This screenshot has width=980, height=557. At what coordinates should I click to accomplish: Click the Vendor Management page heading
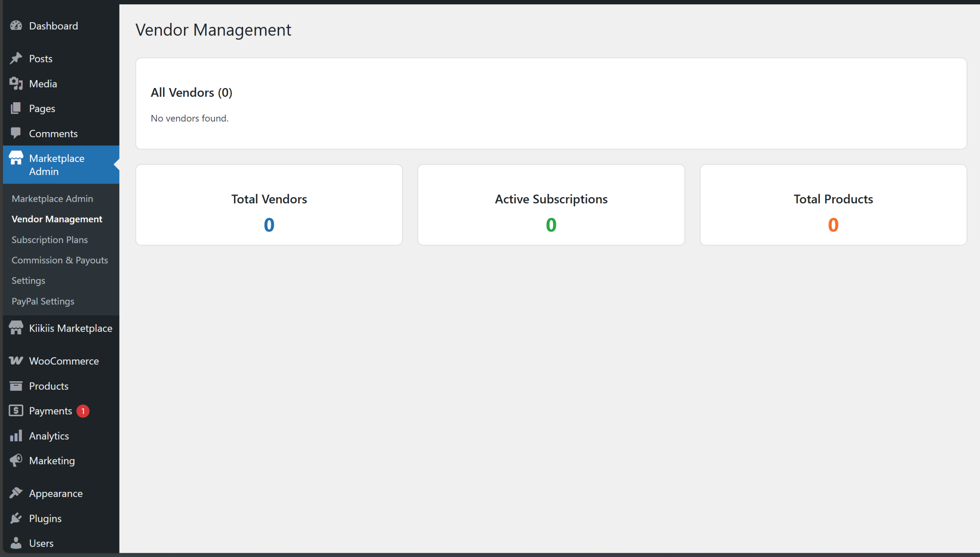[x=213, y=30]
